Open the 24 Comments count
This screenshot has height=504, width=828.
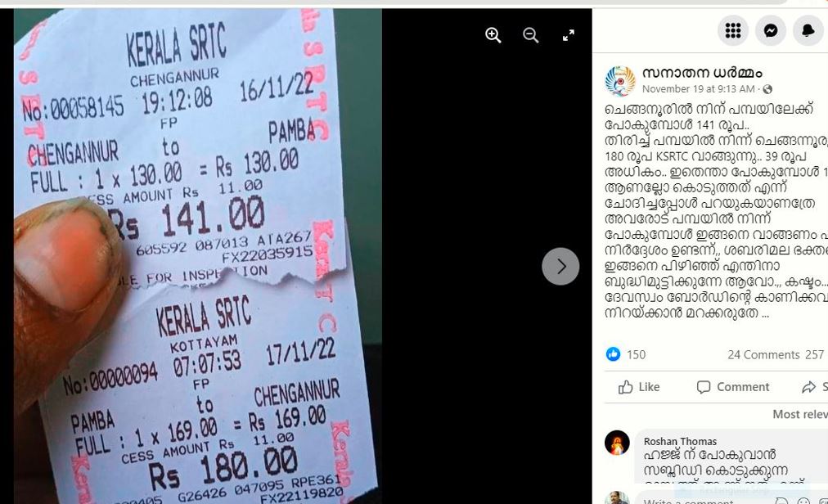pyautogui.click(x=763, y=354)
